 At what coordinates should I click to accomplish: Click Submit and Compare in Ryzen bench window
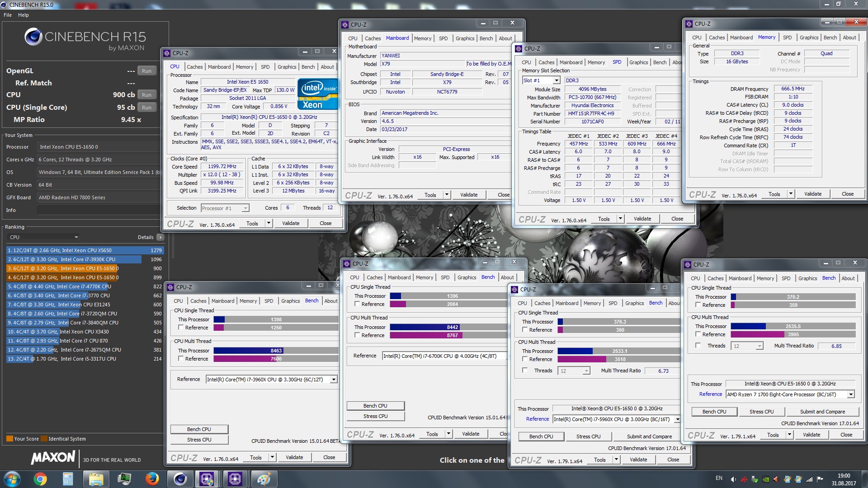click(x=822, y=412)
